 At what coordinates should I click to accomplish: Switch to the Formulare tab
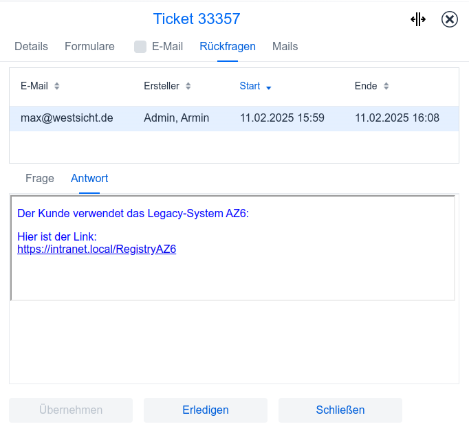coord(89,46)
